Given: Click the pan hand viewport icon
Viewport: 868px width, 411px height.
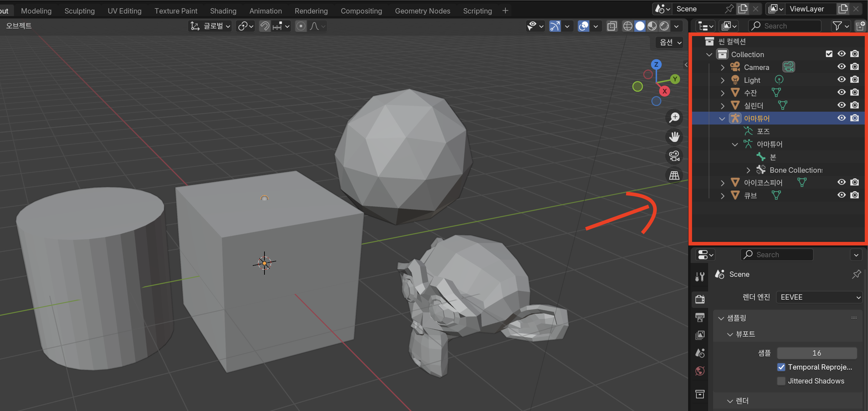Looking at the screenshot, I should (x=674, y=137).
